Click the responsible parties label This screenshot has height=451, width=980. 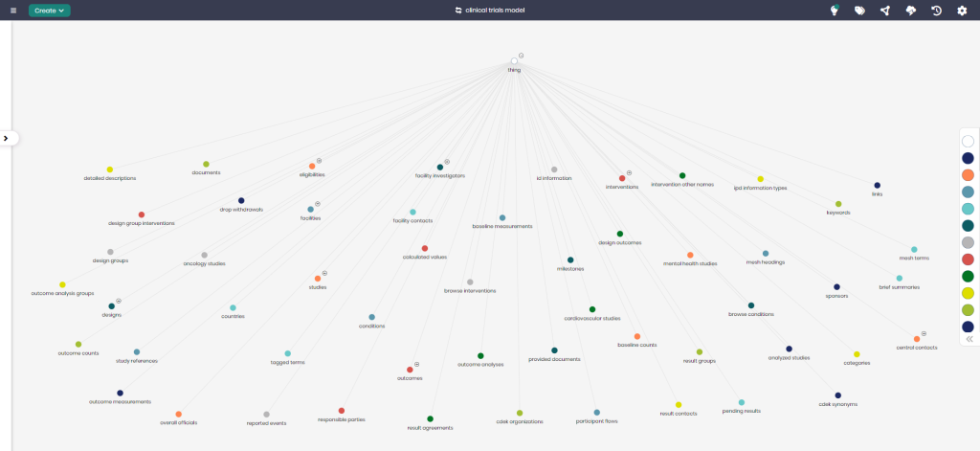click(x=342, y=419)
